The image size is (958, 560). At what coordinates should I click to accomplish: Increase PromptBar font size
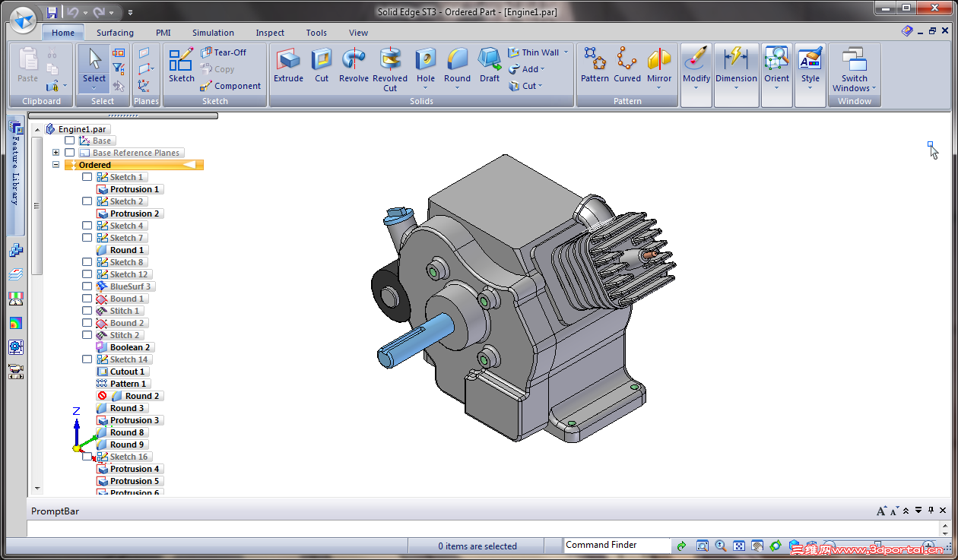pos(882,511)
